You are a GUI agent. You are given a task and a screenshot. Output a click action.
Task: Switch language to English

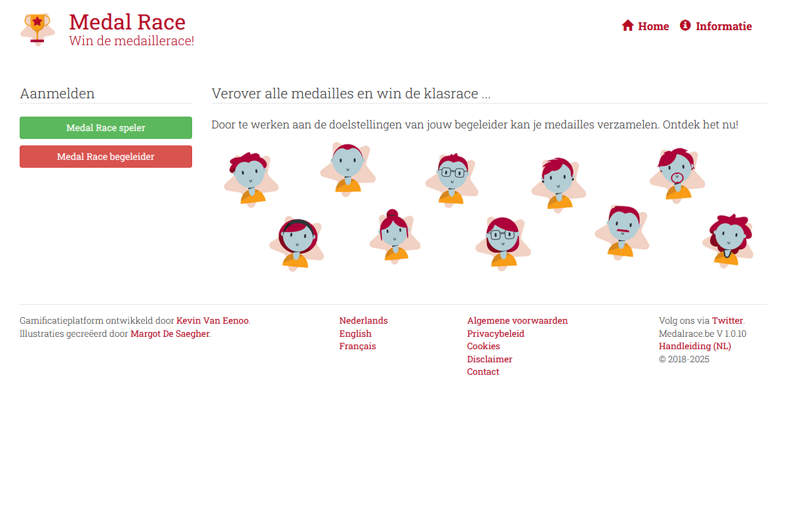tap(355, 334)
